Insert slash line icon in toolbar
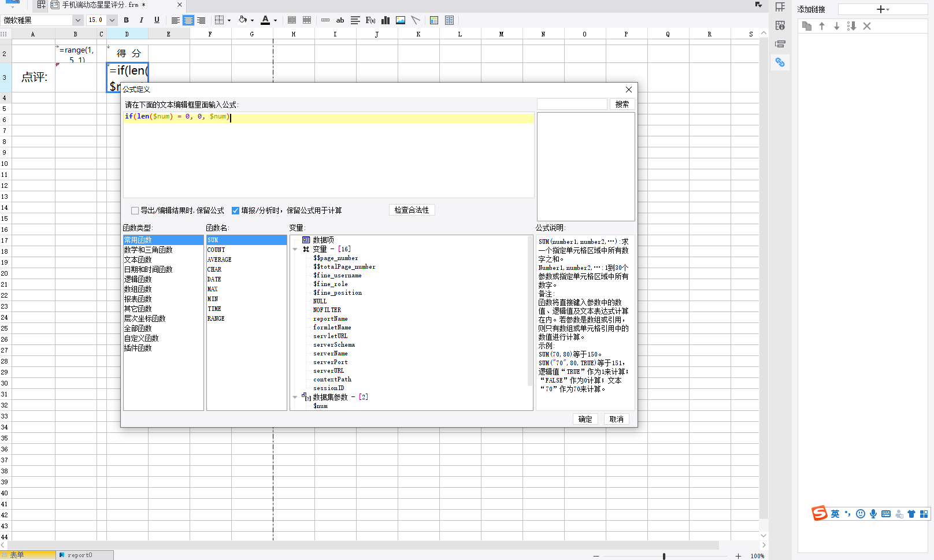 coord(416,20)
